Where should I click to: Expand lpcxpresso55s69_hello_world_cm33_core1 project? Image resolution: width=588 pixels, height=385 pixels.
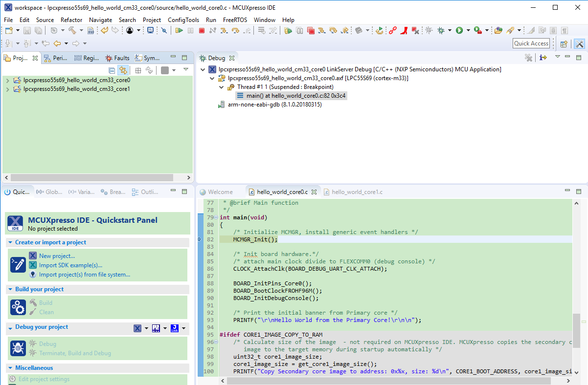7,89
